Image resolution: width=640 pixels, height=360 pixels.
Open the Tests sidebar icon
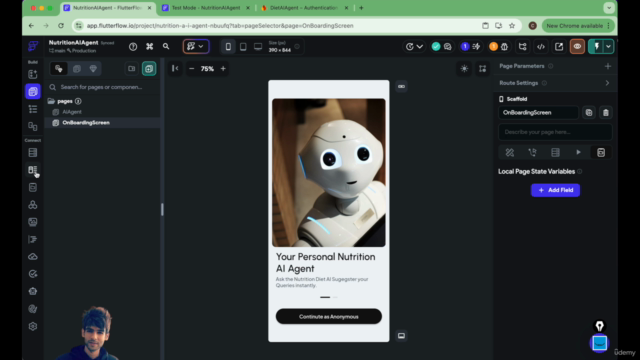coord(33,274)
